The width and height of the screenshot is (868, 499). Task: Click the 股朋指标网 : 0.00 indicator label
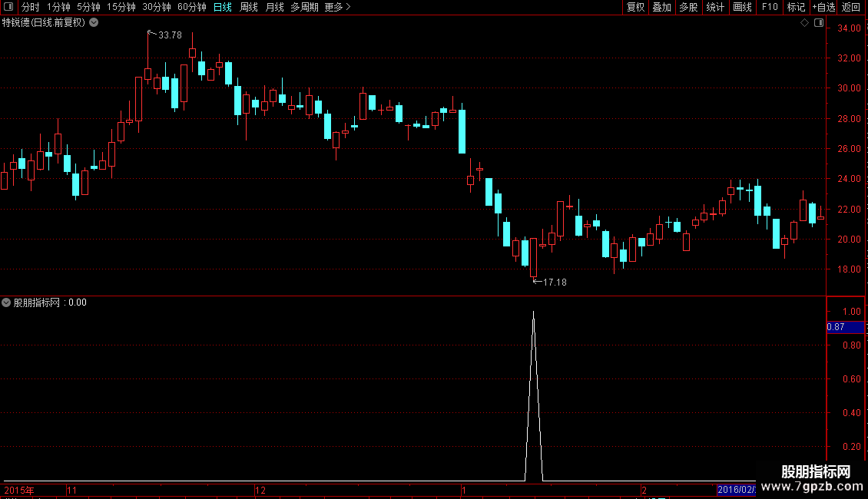pos(50,302)
